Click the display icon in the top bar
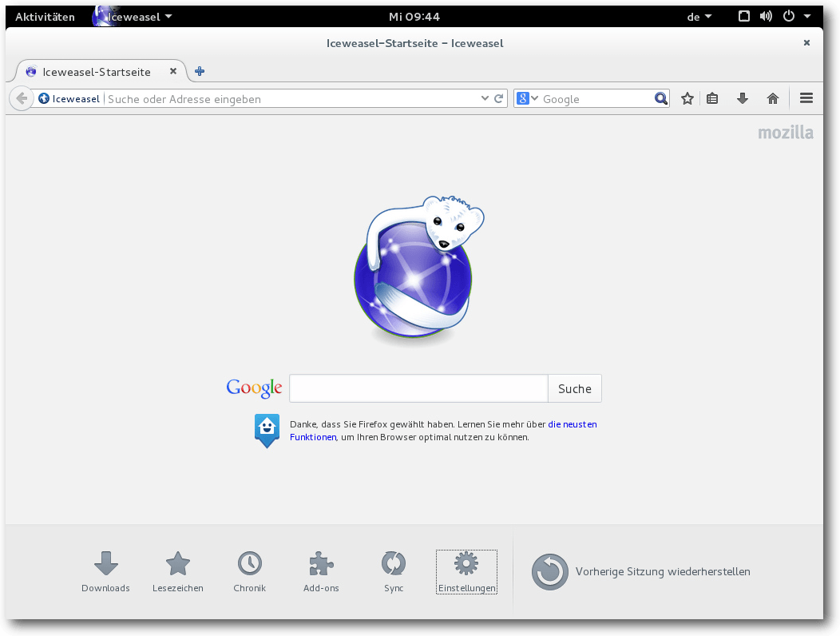This screenshot has height=636, width=840. click(744, 16)
